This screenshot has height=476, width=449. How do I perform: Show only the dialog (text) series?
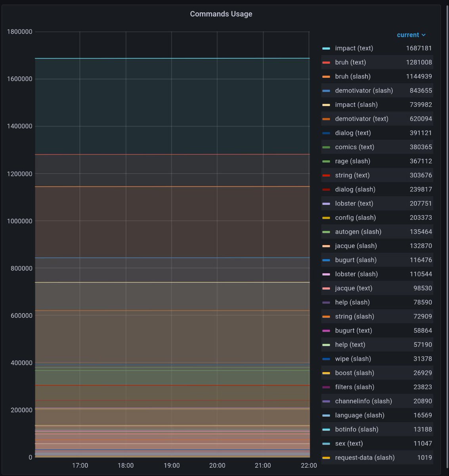point(353,133)
